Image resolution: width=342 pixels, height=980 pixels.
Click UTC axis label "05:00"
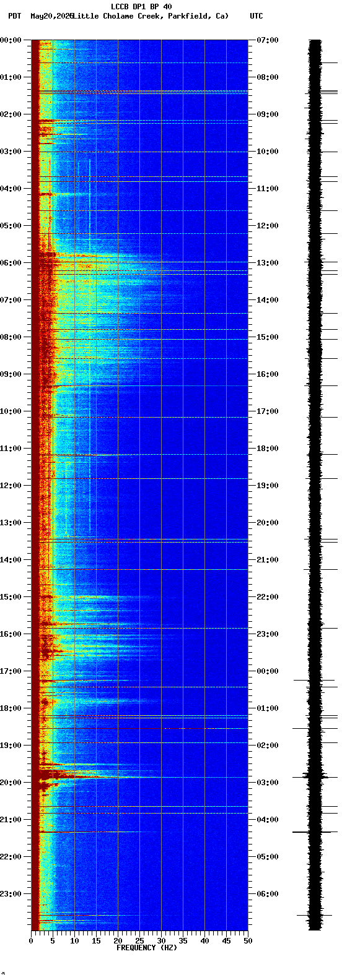pyautogui.click(x=268, y=857)
